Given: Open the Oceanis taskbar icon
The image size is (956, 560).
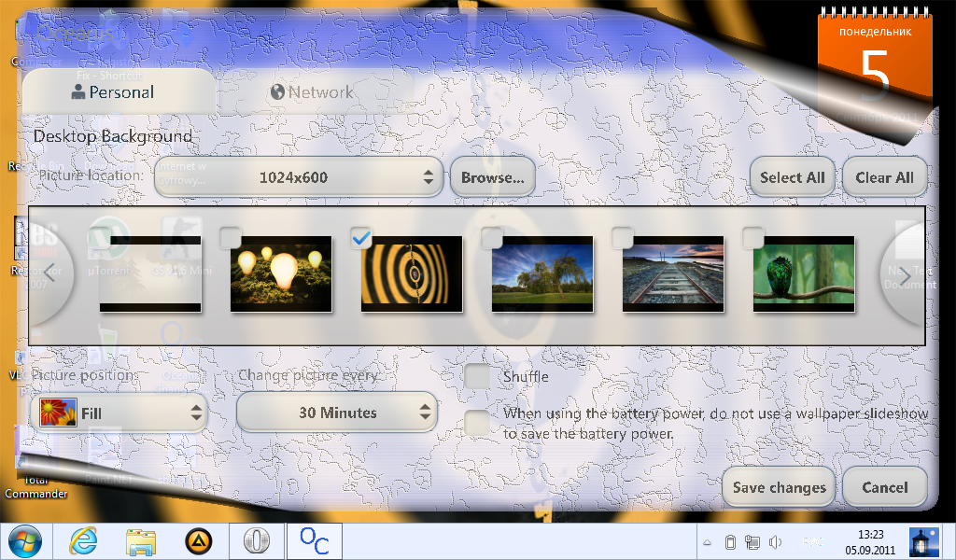Looking at the screenshot, I should (x=315, y=541).
